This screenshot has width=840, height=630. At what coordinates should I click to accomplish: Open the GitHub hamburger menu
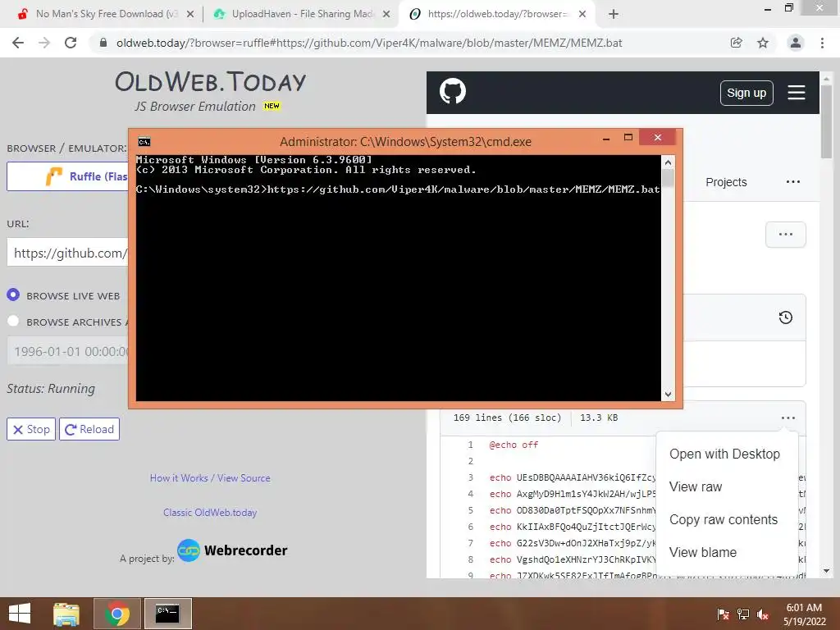[796, 92]
